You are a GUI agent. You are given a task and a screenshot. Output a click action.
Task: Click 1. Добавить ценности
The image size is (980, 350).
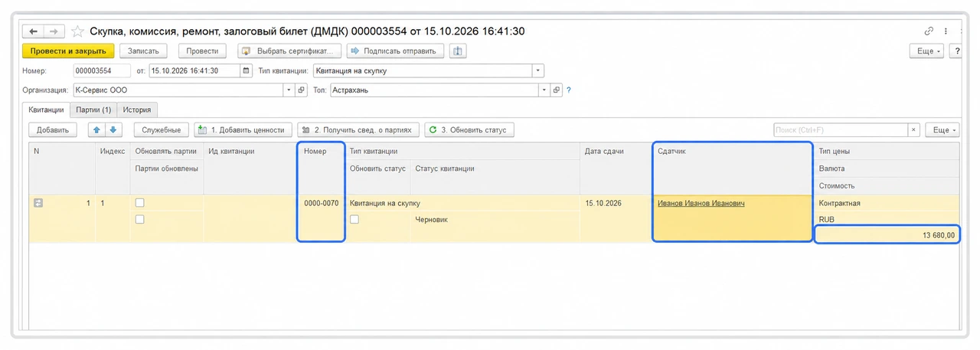coord(243,129)
